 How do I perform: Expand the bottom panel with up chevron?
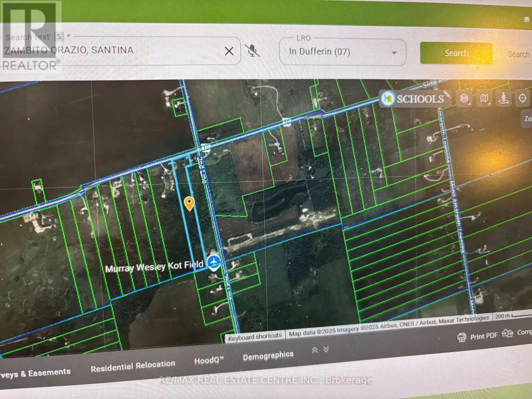[315, 350]
